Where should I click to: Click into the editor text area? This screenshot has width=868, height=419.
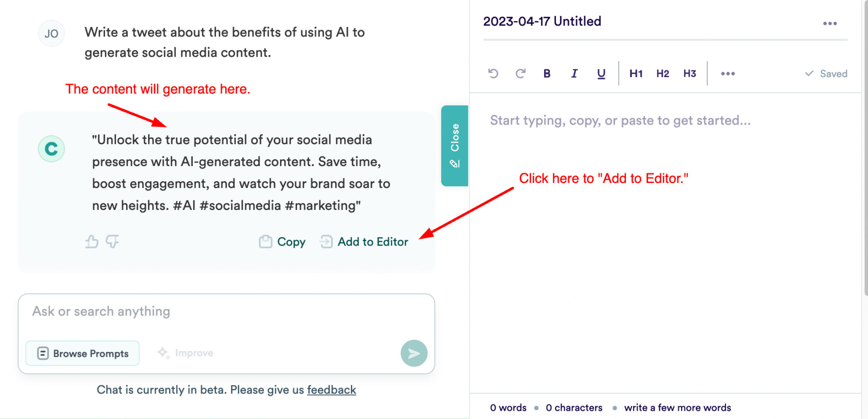coord(665,242)
